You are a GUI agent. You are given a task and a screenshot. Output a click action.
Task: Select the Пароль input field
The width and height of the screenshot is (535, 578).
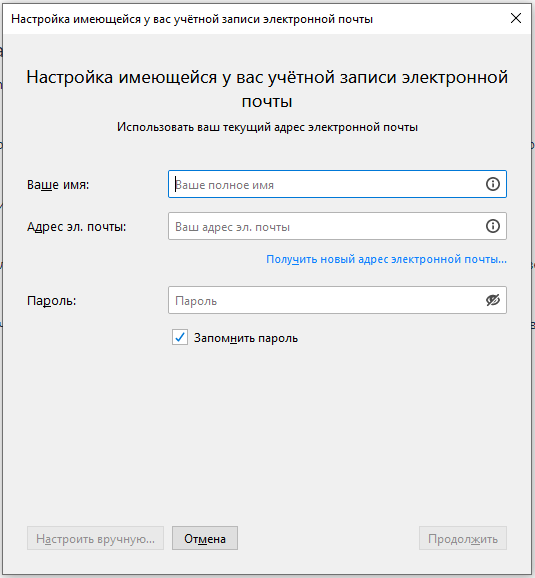(x=337, y=300)
